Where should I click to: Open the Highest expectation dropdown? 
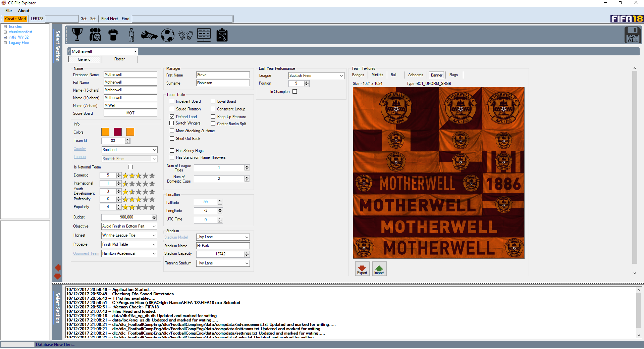tap(154, 235)
